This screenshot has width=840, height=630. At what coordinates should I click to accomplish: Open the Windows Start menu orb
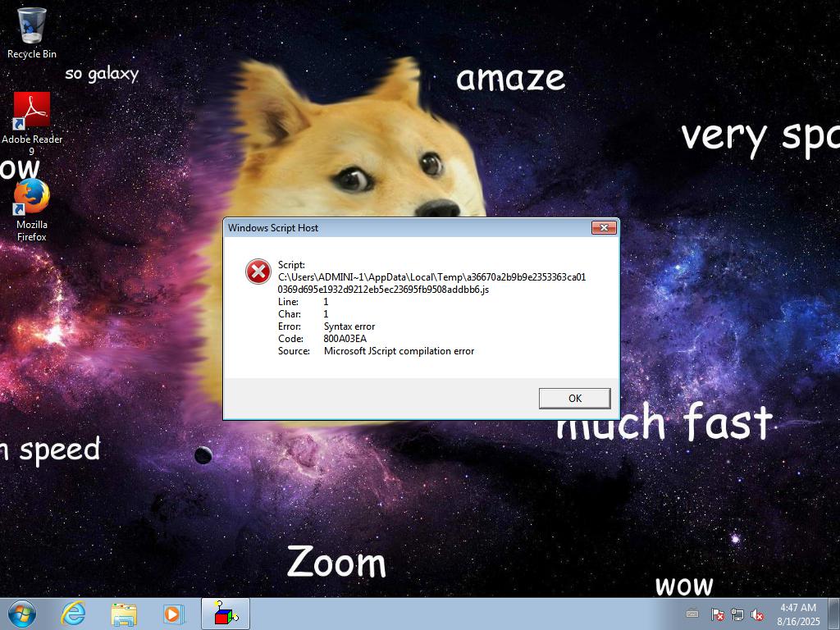tap(21, 614)
